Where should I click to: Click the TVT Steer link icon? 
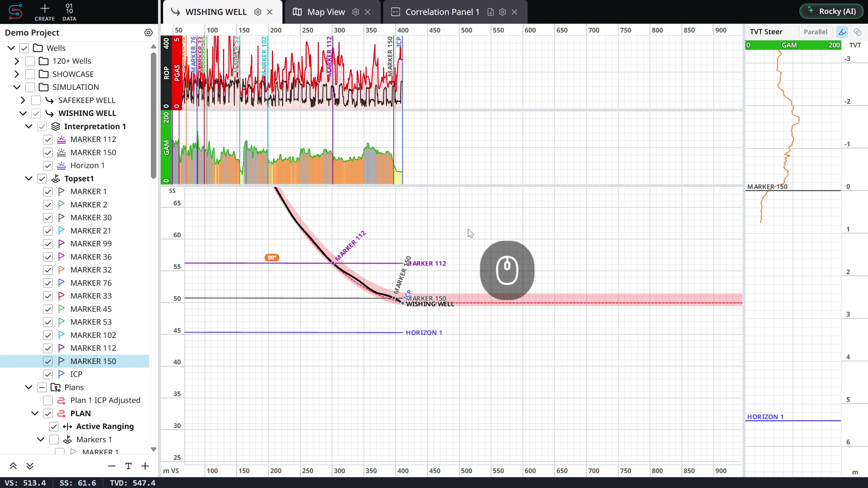click(857, 32)
